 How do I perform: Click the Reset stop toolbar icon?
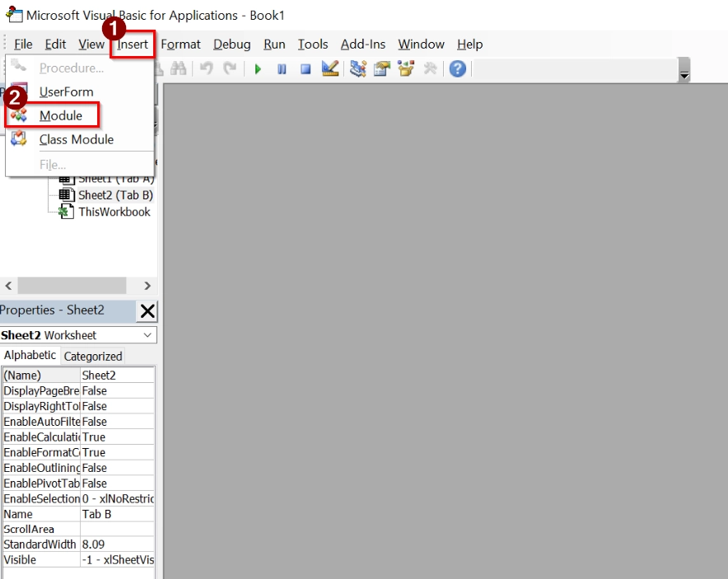coord(305,69)
